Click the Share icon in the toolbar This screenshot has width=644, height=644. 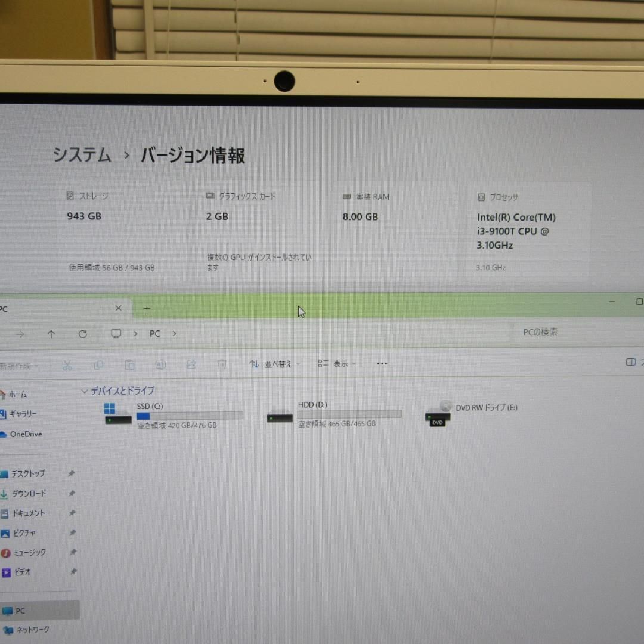point(191,364)
